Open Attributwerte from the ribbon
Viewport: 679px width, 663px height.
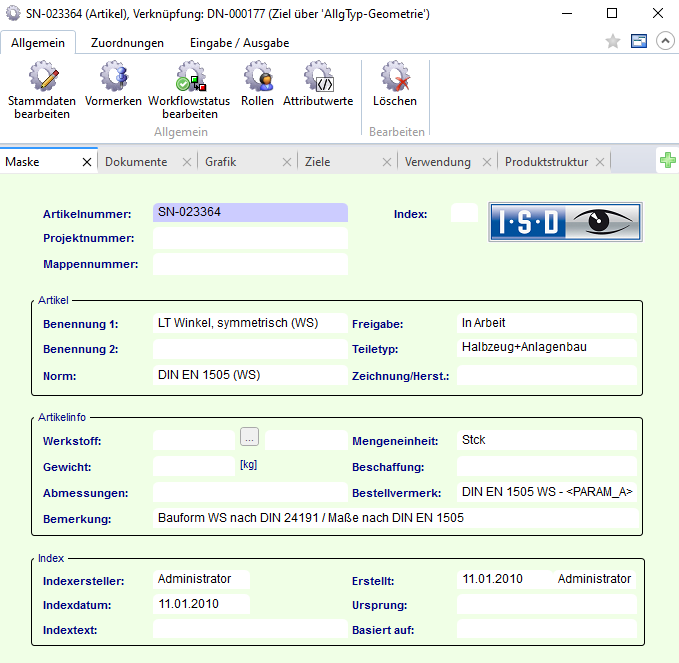tap(318, 78)
